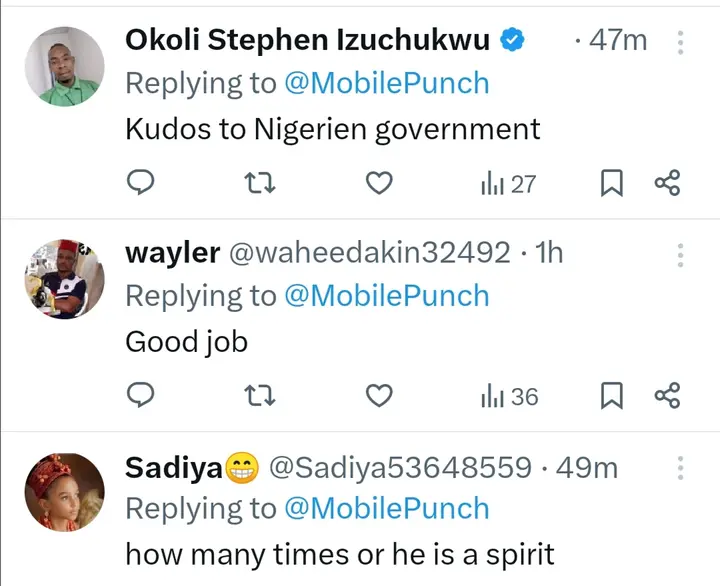Open wayler's profile avatar
Image resolution: width=720 pixels, height=586 pixels.
pos(65,279)
